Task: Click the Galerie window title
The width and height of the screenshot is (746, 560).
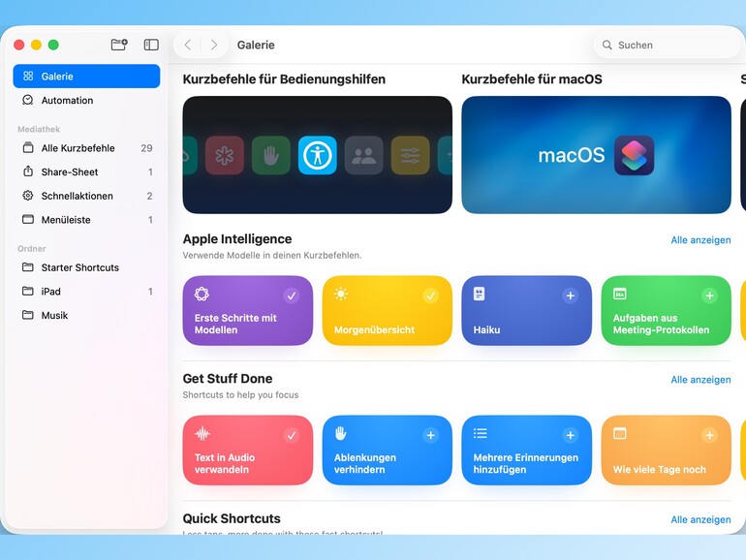Action: coord(256,45)
